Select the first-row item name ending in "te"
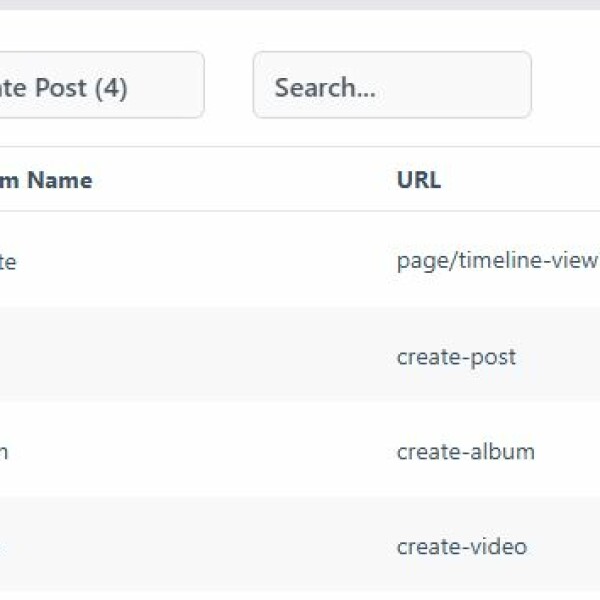This screenshot has width=600, height=600. (7, 262)
